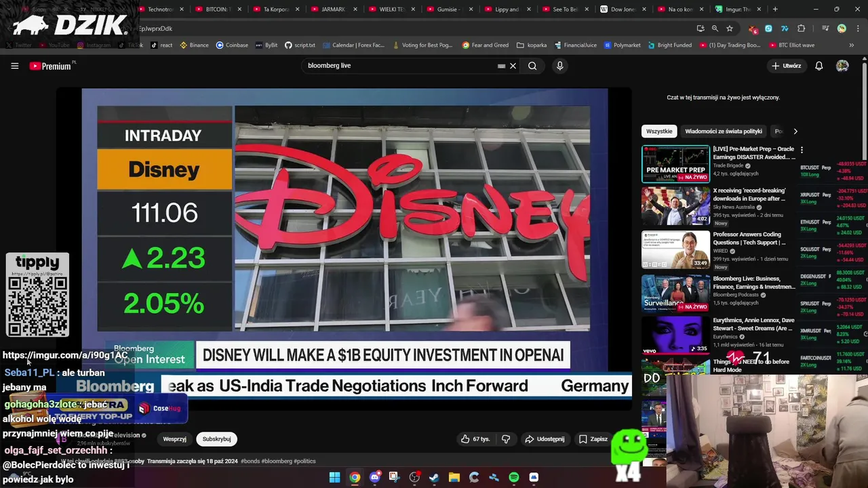This screenshot has width=868, height=488.
Task: Open Pre-Market Prep live video thumbnail
Action: tap(675, 164)
